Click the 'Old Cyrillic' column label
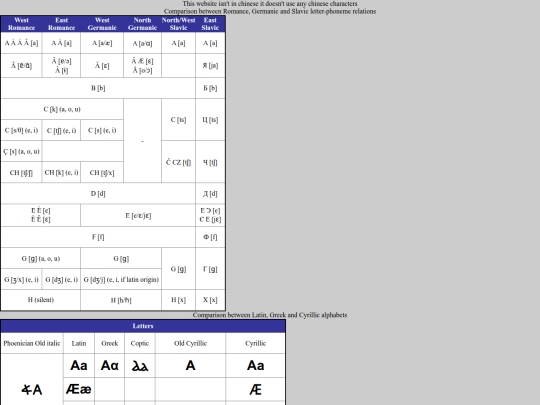This screenshot has width=540, height=405. [190, 343]
